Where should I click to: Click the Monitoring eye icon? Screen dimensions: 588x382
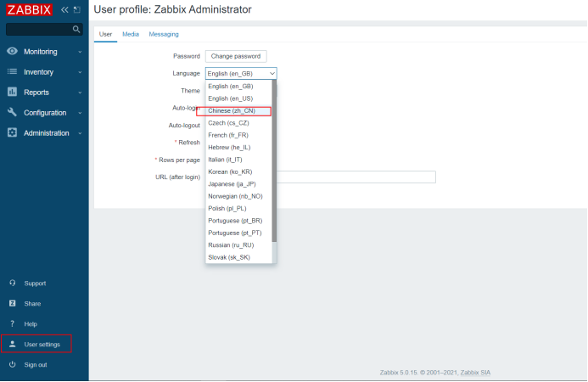click(x=12, y=51)
